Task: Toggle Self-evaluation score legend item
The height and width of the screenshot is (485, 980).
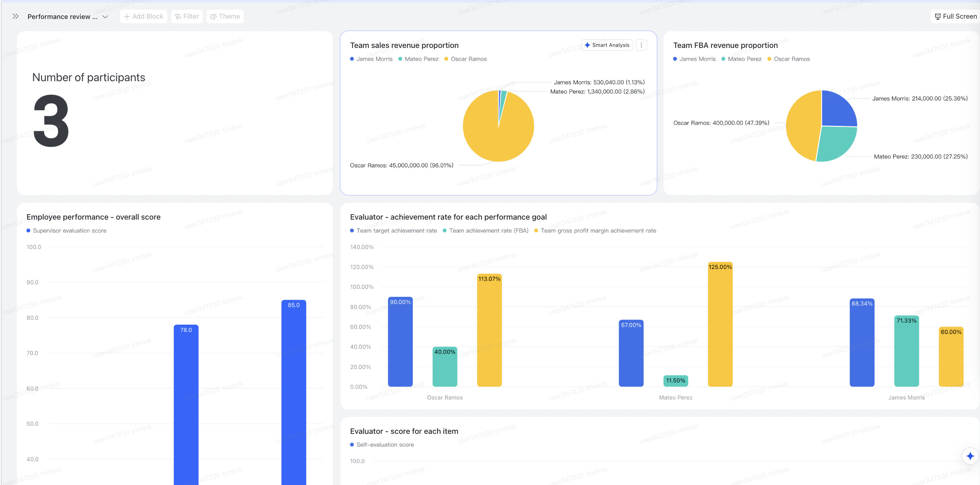Action: [385, 445]
